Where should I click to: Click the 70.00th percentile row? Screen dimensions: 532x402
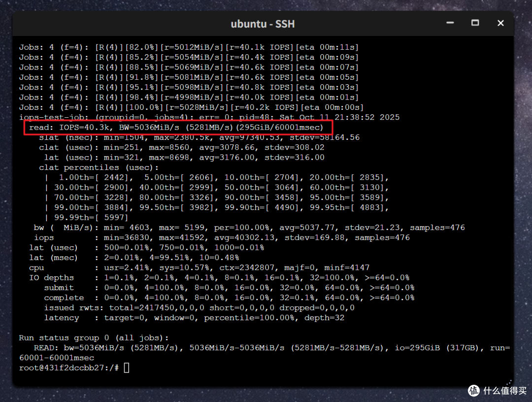pyautogui.click(x=216, y=198)
